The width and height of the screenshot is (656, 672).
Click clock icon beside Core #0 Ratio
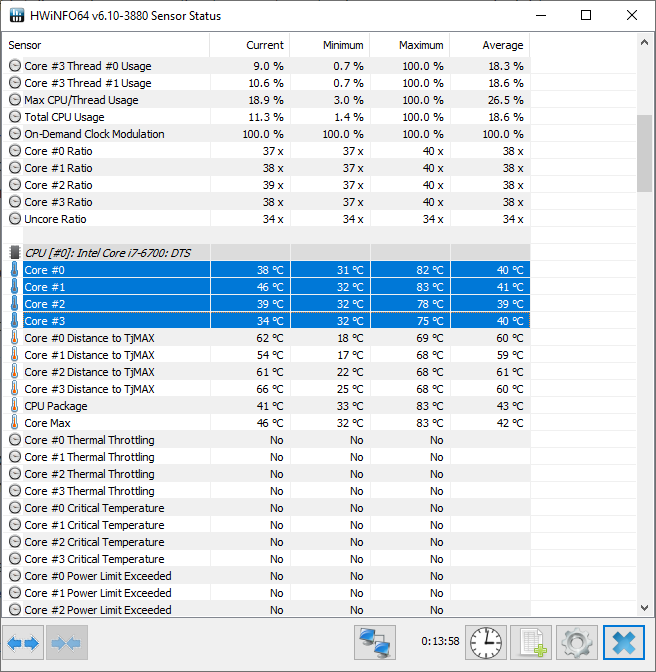click(15, 151)
